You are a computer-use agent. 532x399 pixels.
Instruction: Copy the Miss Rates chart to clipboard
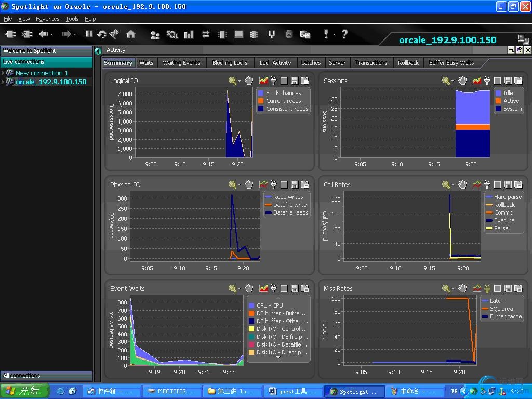[x=518, y=288]
